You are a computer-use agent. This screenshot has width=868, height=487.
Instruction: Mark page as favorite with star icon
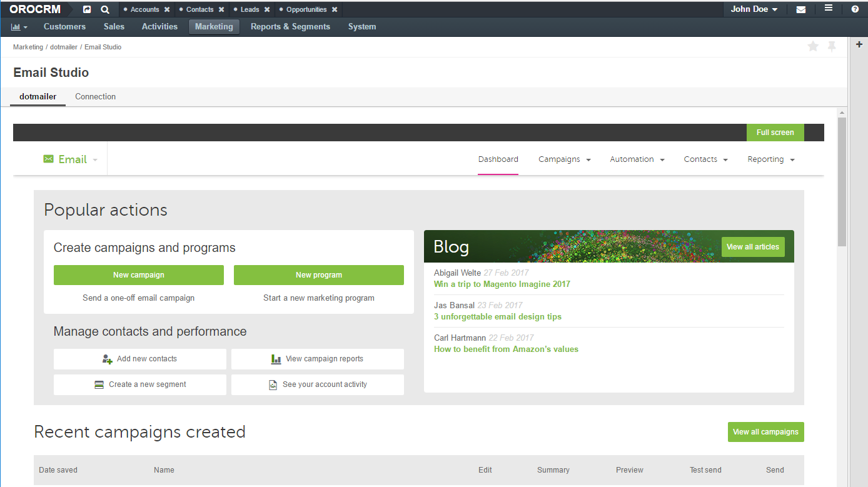pyautogui.click(x=813, y=46)
